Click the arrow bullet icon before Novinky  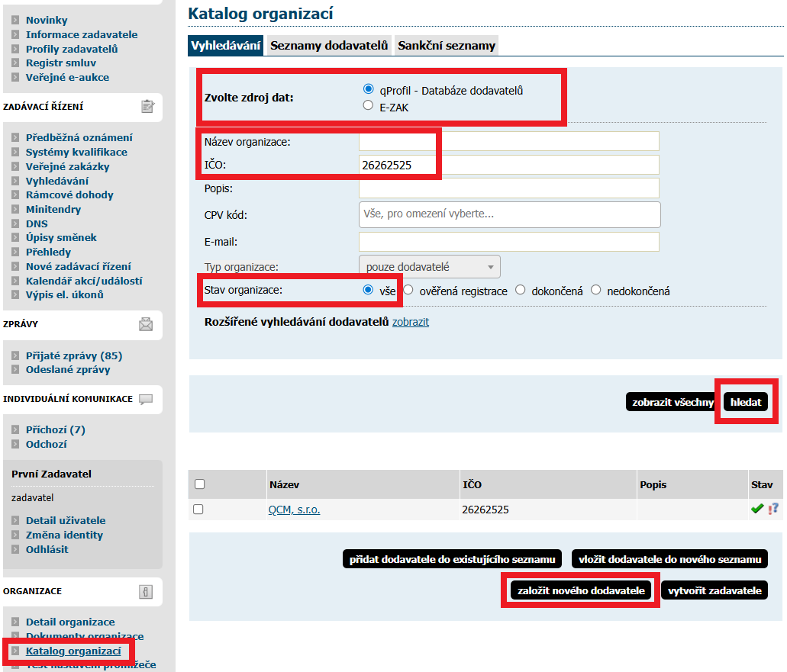(x=15, y=21)
